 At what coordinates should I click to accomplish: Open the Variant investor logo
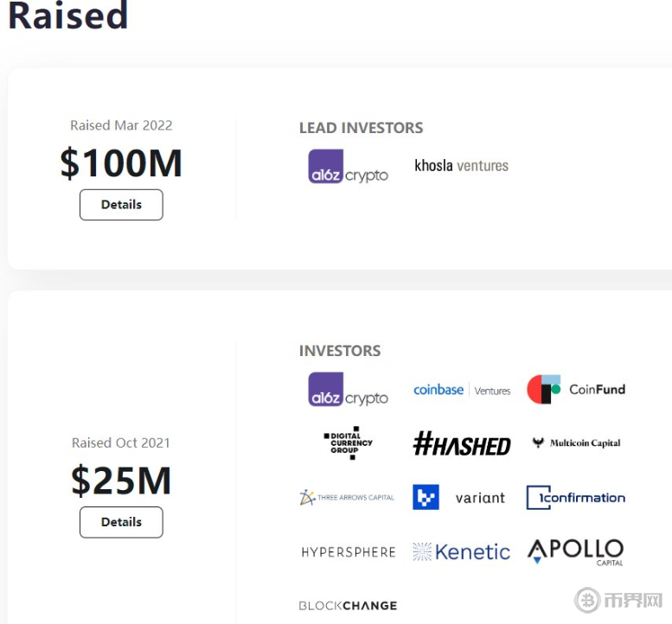point(459,498)
